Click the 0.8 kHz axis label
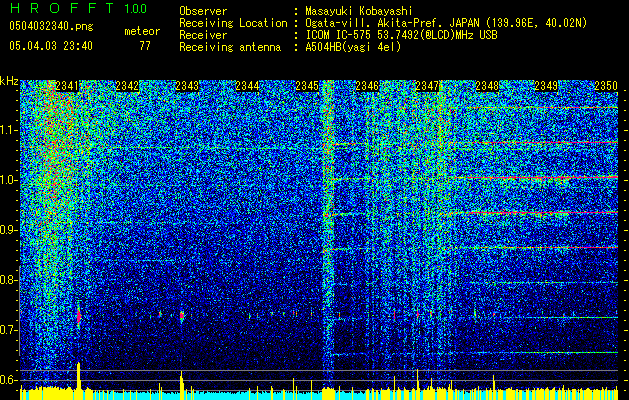Screen dimensions: 629x400 (9, 280)
